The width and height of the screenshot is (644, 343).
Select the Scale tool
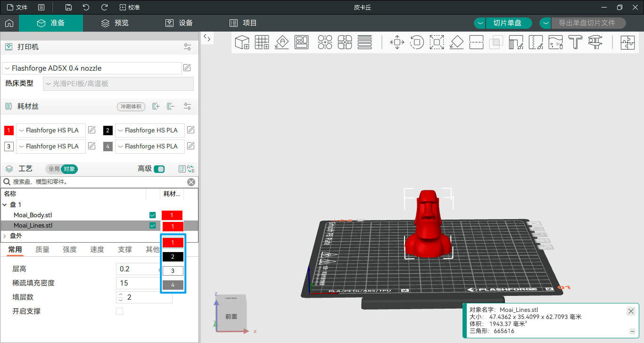tap(437, 42)
